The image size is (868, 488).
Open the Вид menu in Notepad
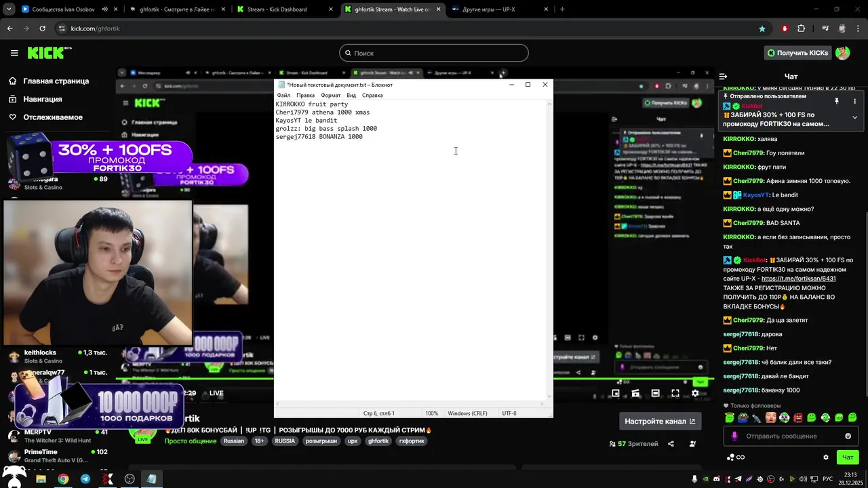tap(351, 96)
